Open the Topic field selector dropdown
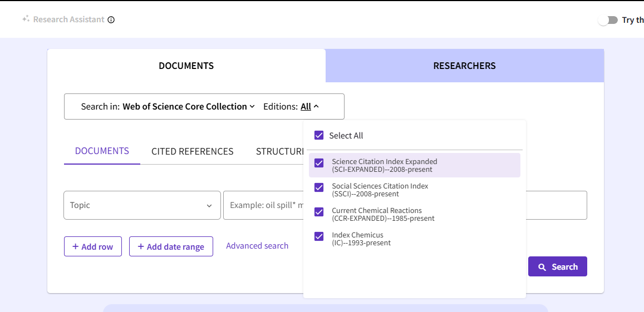This screenshot has height=312, width=644. click(x=142, y=205)
